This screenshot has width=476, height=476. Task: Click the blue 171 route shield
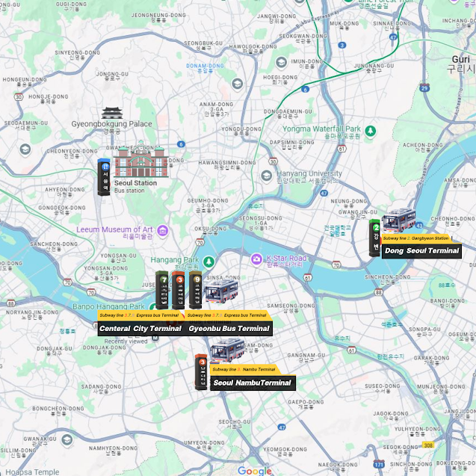[x=379, y=465]
